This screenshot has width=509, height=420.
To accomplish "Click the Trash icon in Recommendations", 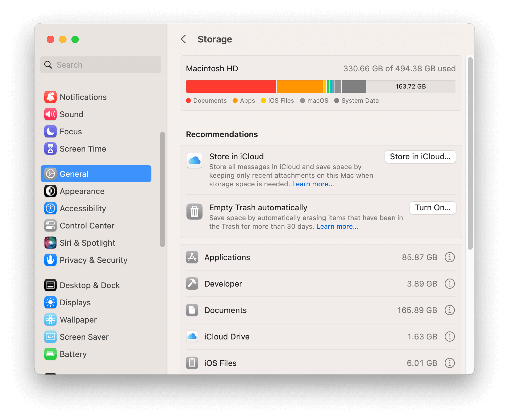I will pyautogui.click(x=194, y=212).
